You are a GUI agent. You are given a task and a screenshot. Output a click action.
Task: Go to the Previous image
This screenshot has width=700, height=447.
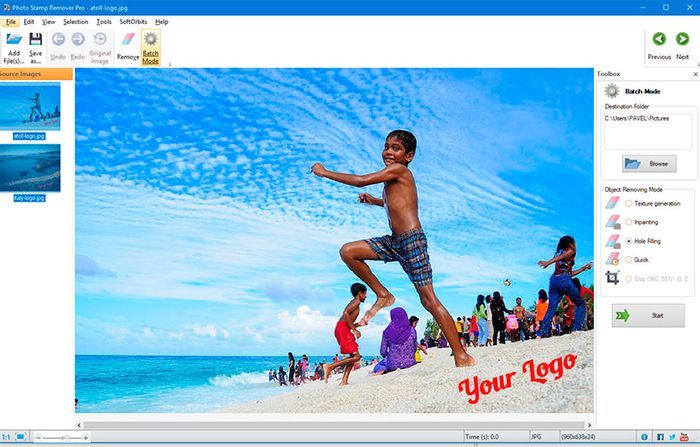(659, 39)
